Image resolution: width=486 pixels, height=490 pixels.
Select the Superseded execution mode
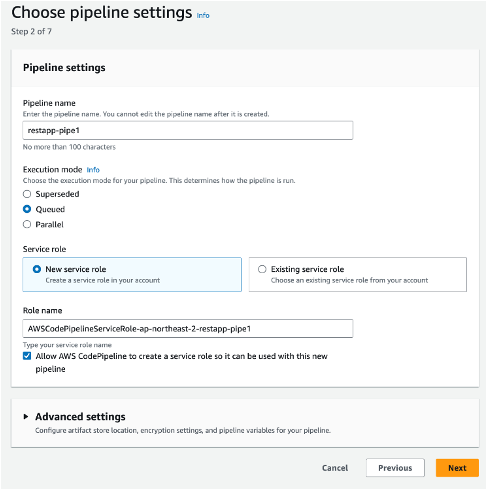click(x=27, y=194)
